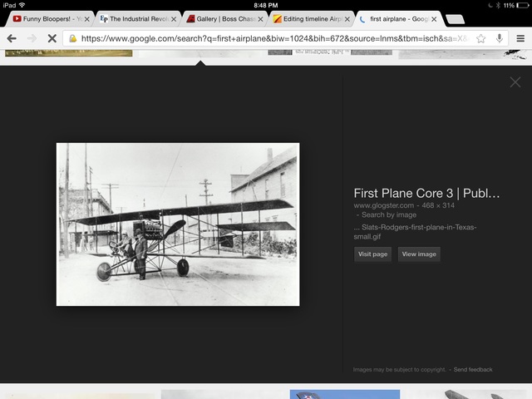Screen dimensions: 532x399
Task: Click Search by image link
Action: (x=389, y=214)
